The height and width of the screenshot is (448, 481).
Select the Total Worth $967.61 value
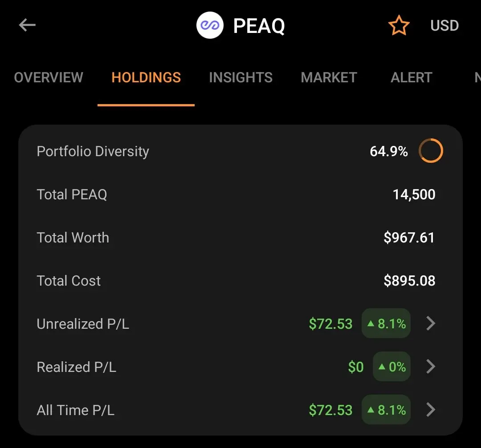coord(409,238)
